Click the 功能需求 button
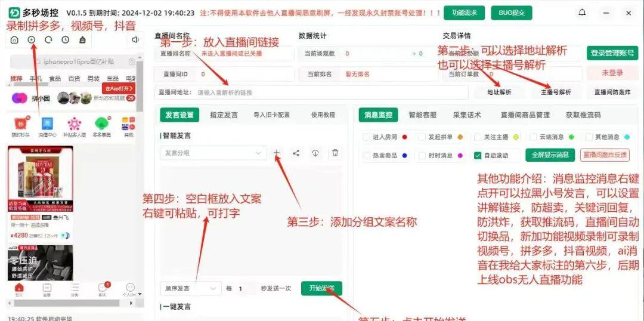 464,13
